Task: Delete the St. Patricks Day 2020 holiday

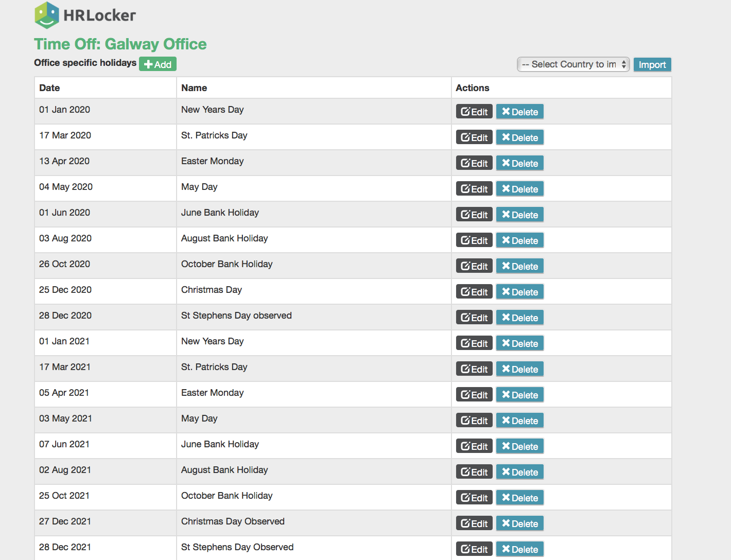Action: click(x=520, y=137)
